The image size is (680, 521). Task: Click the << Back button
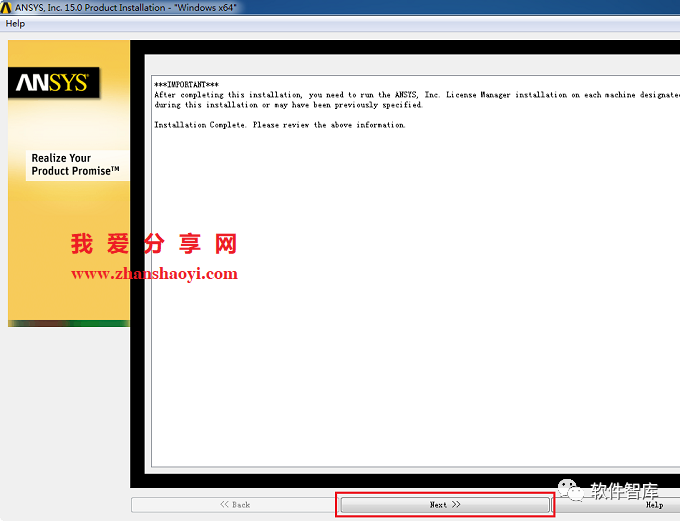click(x=235, y=505)
